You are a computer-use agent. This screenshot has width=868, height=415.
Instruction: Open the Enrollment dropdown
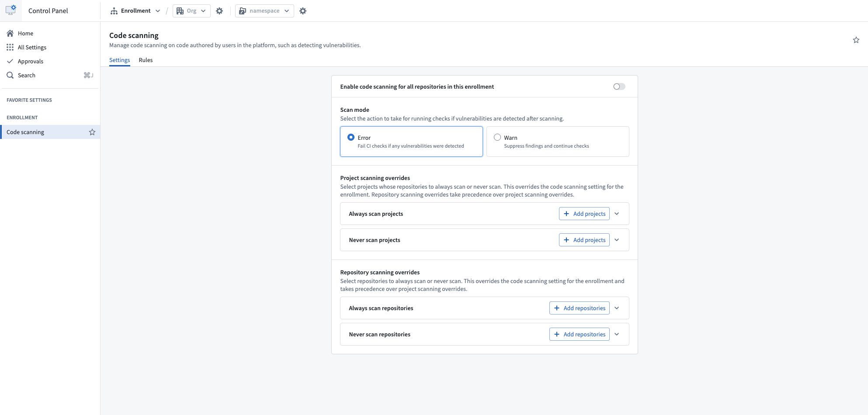[x=135, y=11]
